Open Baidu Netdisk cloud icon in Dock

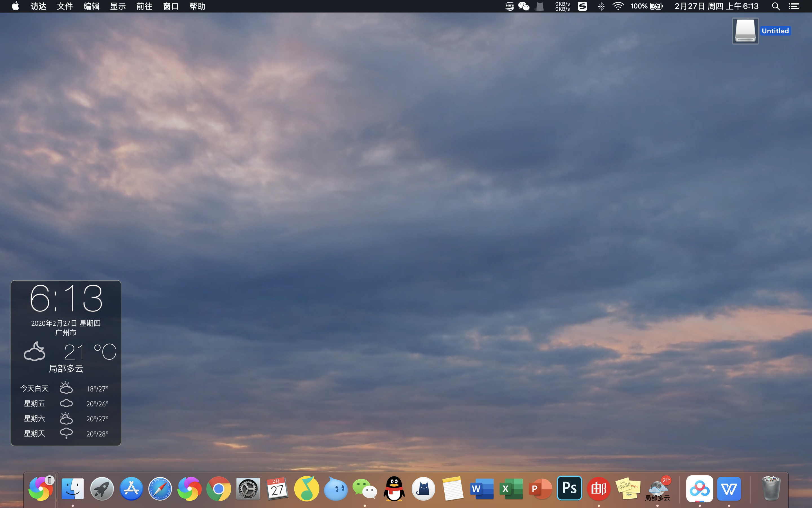(700, 489)
